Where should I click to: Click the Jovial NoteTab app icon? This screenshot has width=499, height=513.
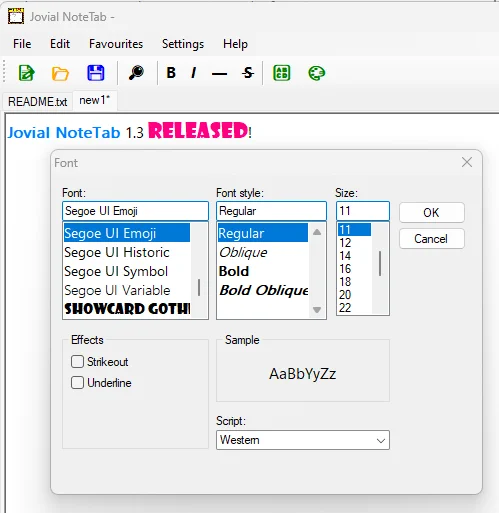click(x=16, y=16)
